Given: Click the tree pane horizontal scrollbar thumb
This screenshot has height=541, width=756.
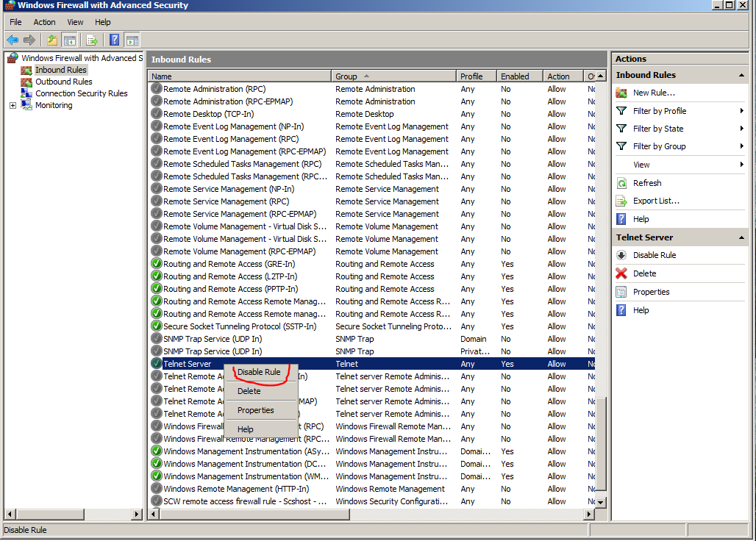Looking at the screenshot, I should (x=49, y=514).
